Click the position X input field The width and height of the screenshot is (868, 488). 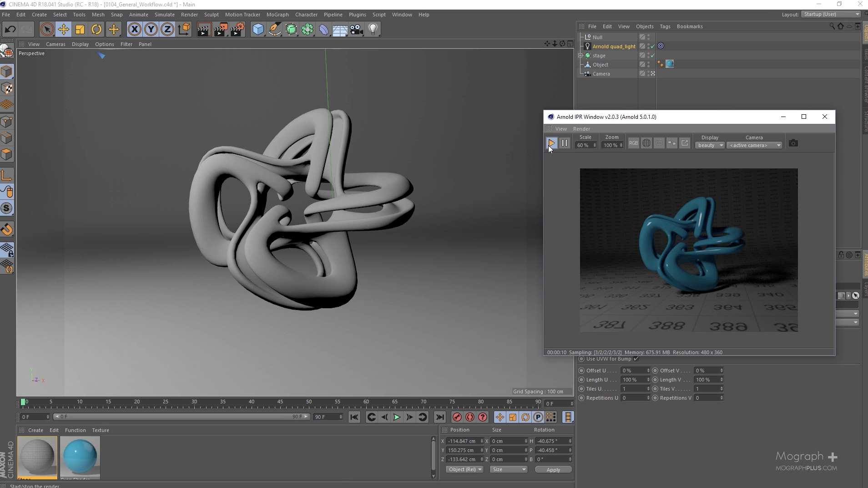(x=463, y=441)
